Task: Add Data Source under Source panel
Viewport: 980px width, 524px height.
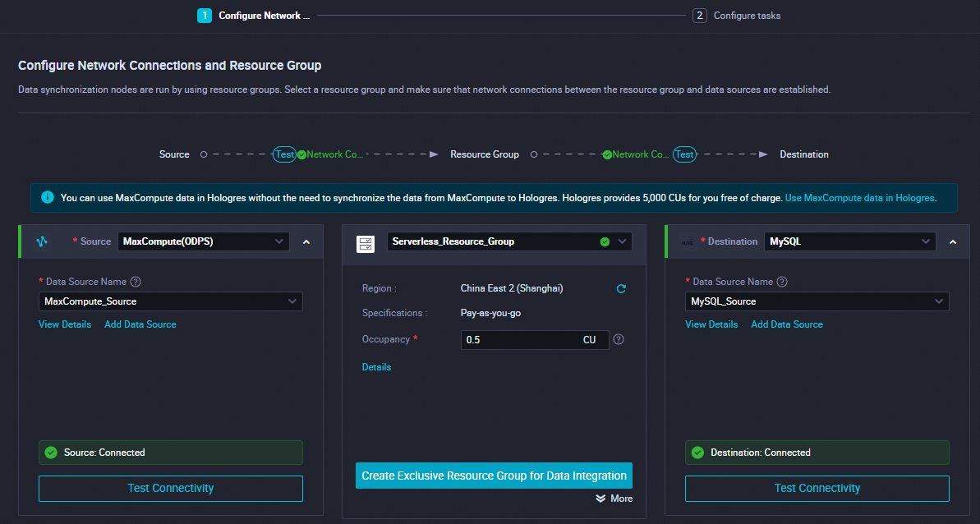Action: pos(140,324)
